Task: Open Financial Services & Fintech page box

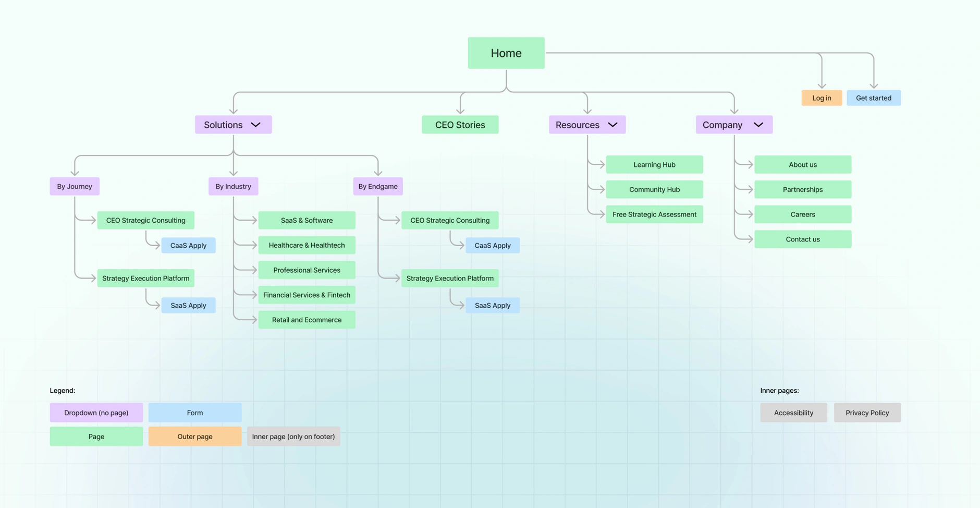Action: click(307, 295)
